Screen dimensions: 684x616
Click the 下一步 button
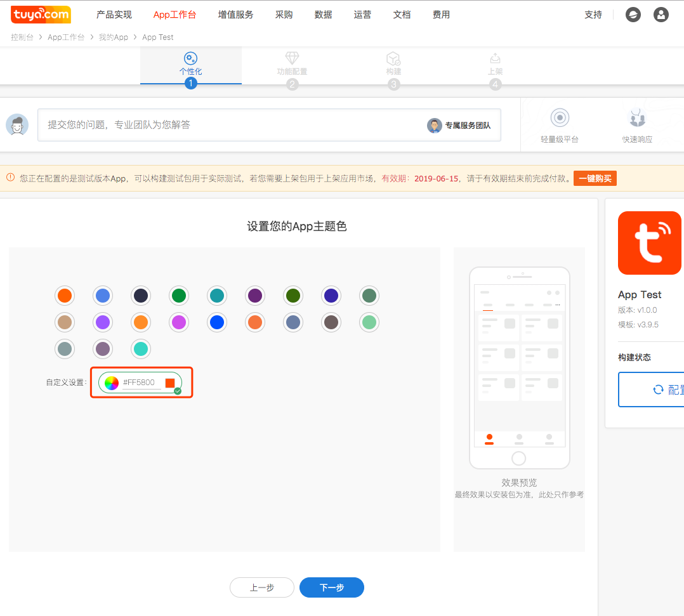pyautogui.click(x=331, y=587)
